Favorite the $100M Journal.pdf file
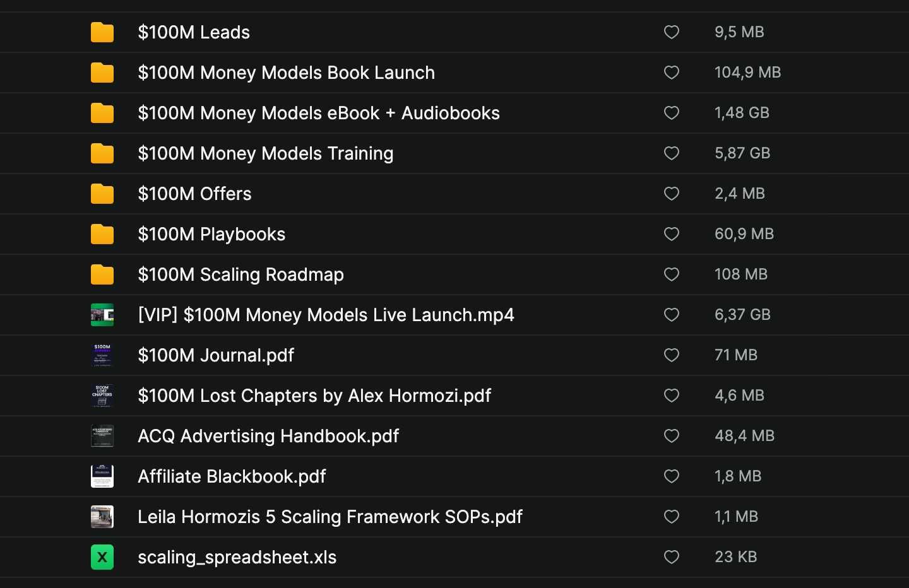Screen dimensions: 909x588 (x=672, y=355)
